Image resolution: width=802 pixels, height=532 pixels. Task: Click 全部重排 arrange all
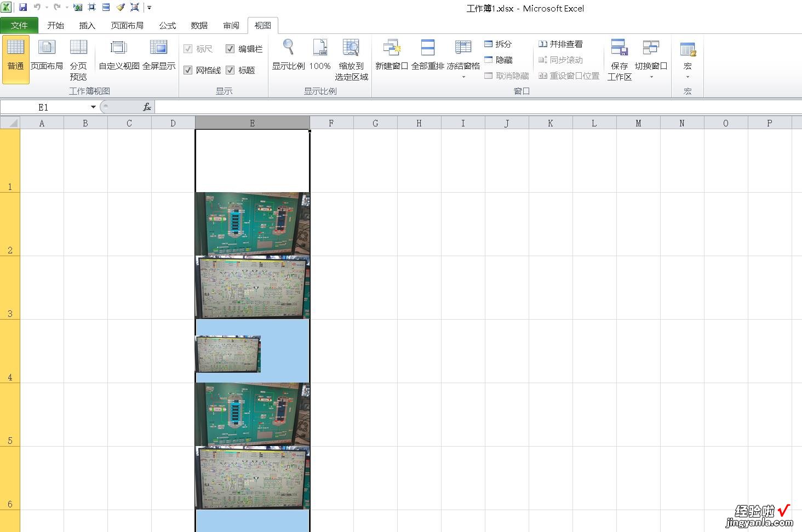(x=427, y=55)
